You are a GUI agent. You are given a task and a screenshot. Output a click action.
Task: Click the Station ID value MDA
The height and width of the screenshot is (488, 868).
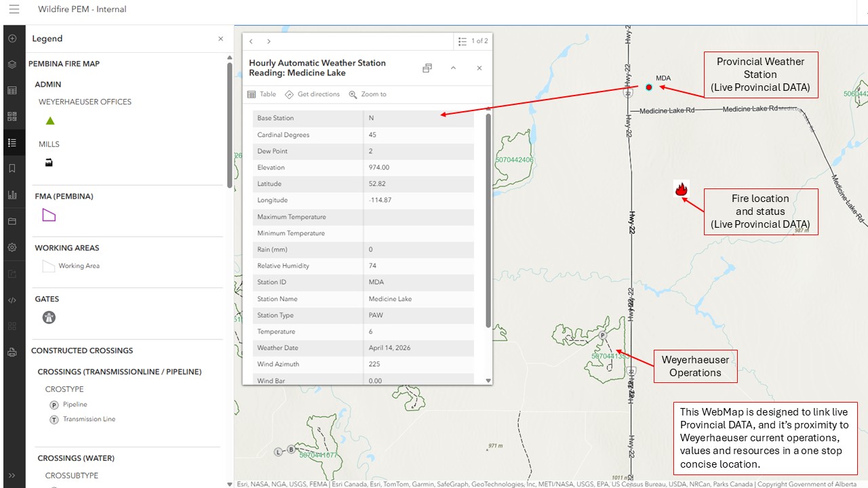[x=376, y=282]
